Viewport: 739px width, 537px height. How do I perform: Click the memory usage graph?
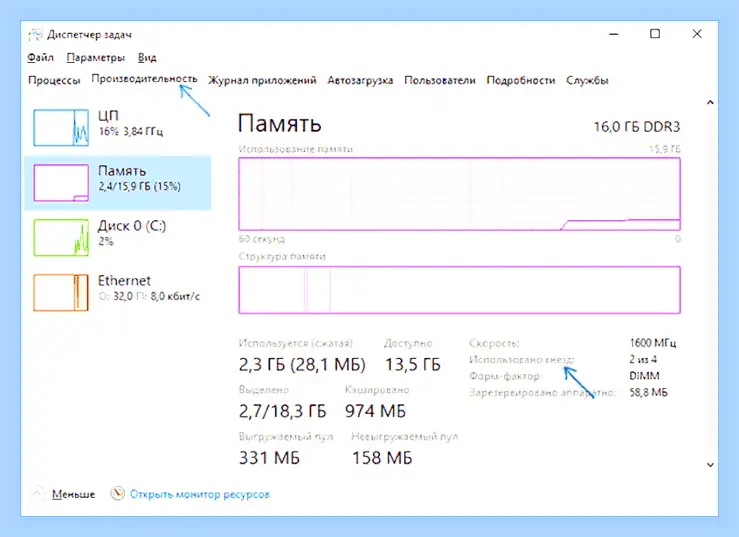click(x=460, y=194)
